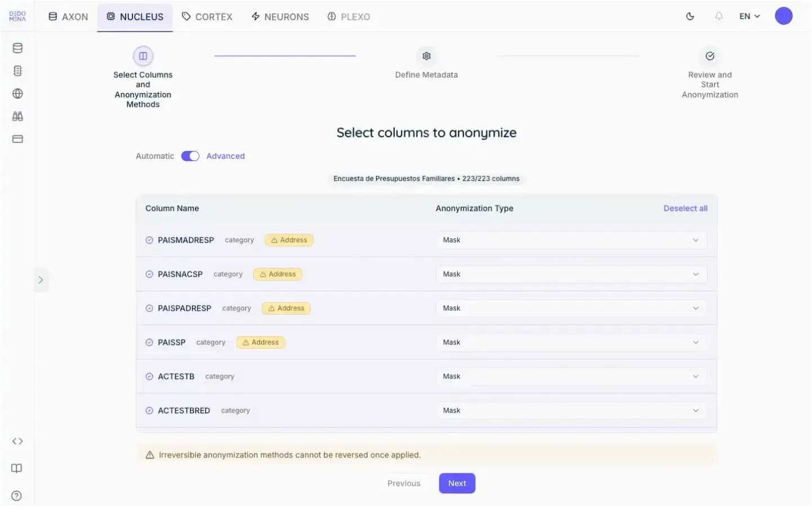This screenshot has width=812, height=507.
Task: Select the Advanced mode label
Action: pyautogui.click(x=225, y=156)
